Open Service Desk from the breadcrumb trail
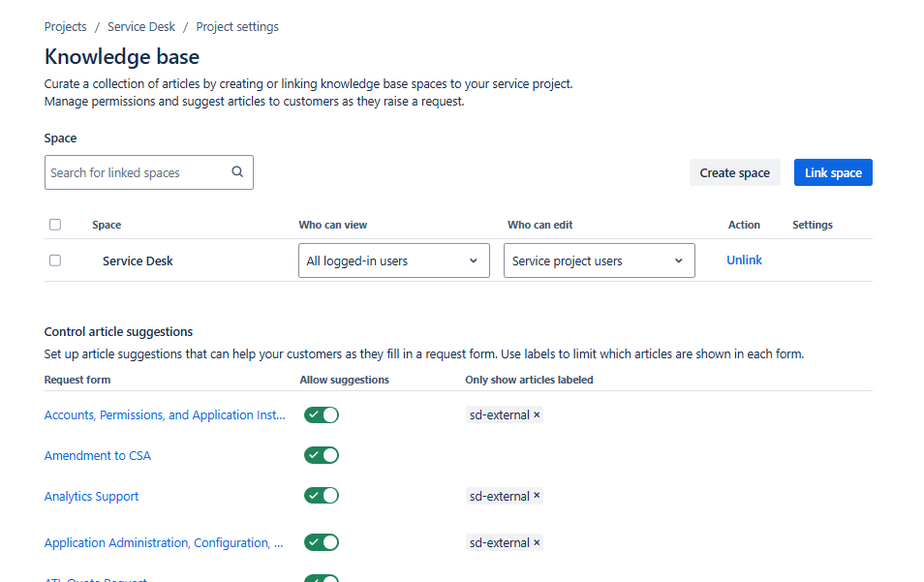 pyautogui.click(x=141, y=26)
